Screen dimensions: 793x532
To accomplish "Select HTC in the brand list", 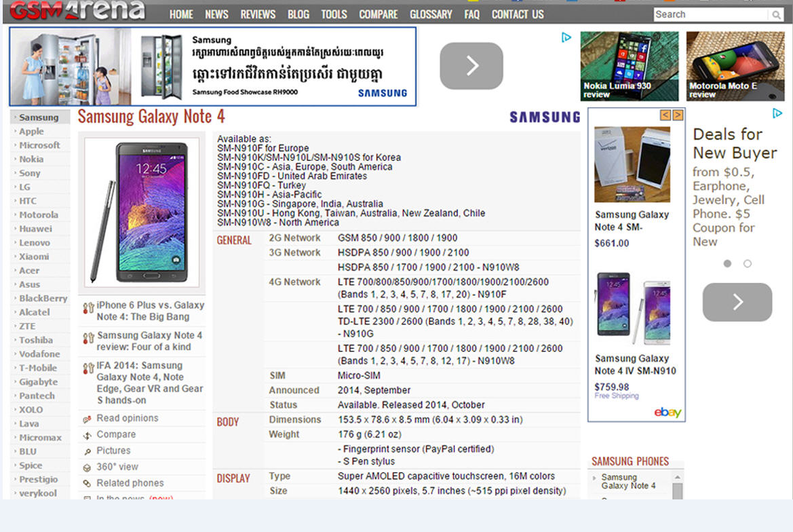I will click(x=28, y=201).
